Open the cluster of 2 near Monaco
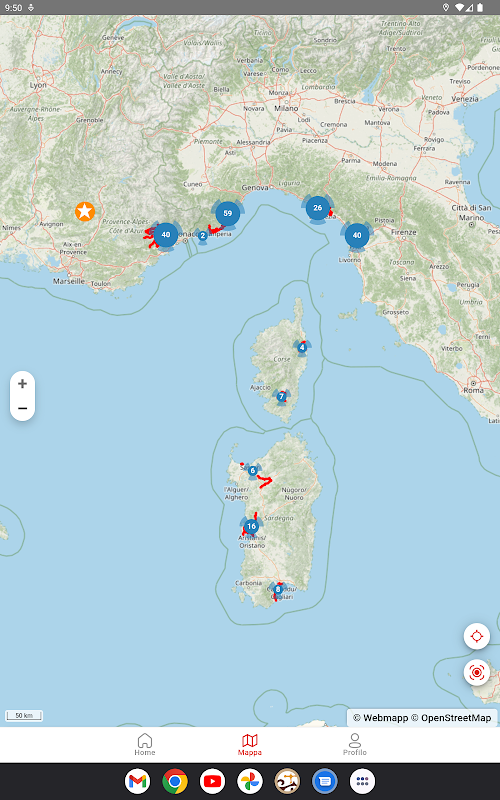This screenshot has height=800, width=500. 203,236
